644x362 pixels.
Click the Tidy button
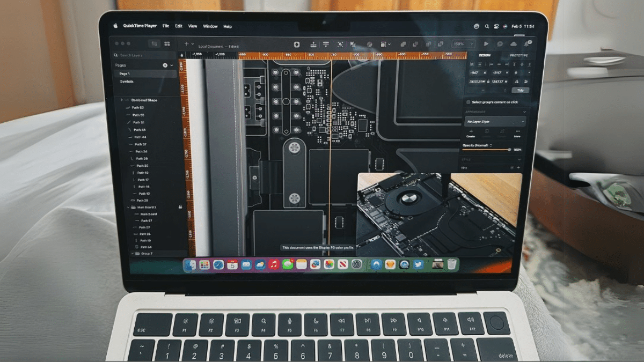click(519, 91)
